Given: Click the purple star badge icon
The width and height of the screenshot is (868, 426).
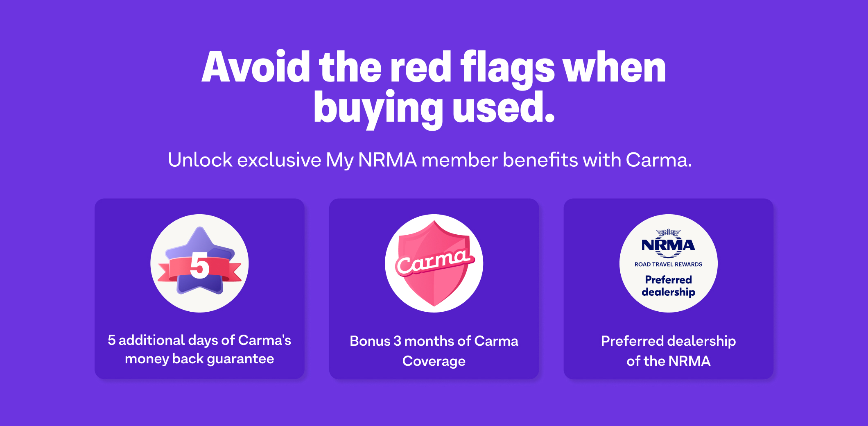Looking at the screenshot, I should (199, 261).
